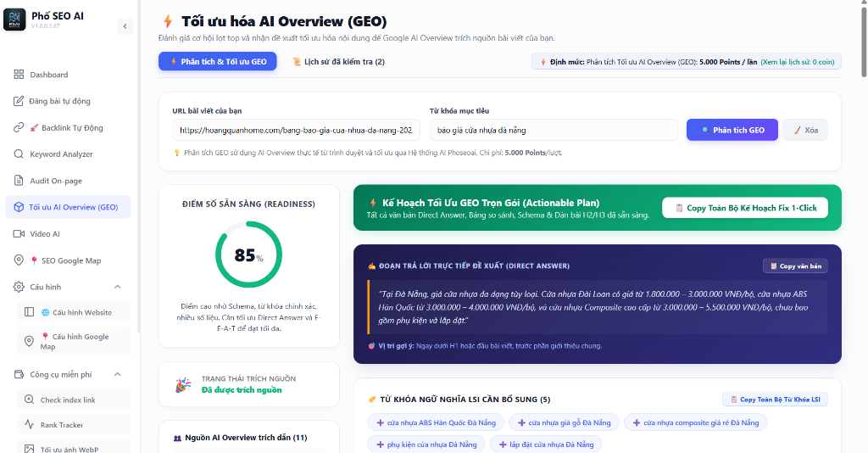Click the cube icon for Tối ưu AI Overview
The image size is (868, 453).
pos(19,207)
